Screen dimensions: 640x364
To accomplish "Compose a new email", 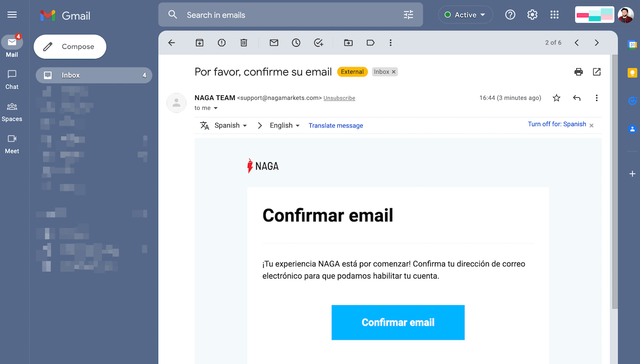I will point(70,47).
